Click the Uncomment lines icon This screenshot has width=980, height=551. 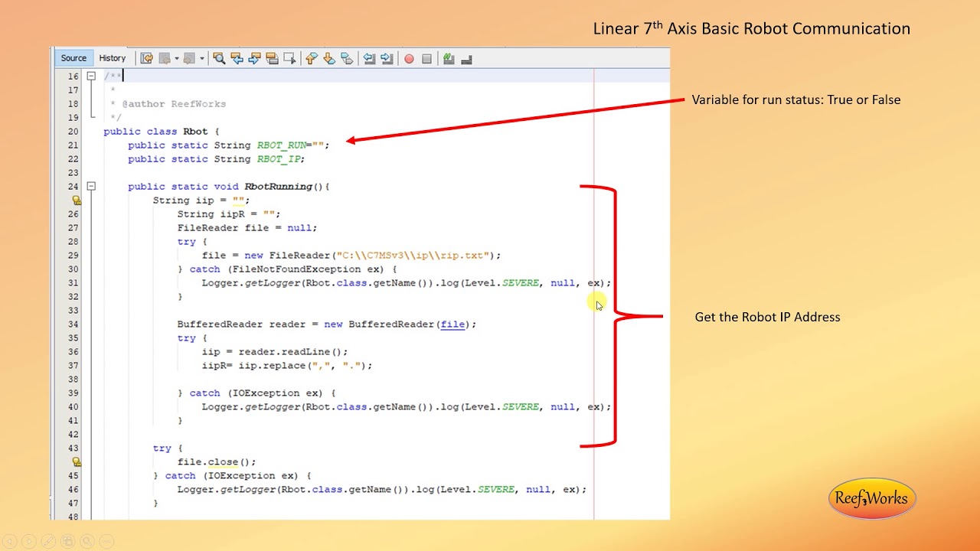click(466, 58)
